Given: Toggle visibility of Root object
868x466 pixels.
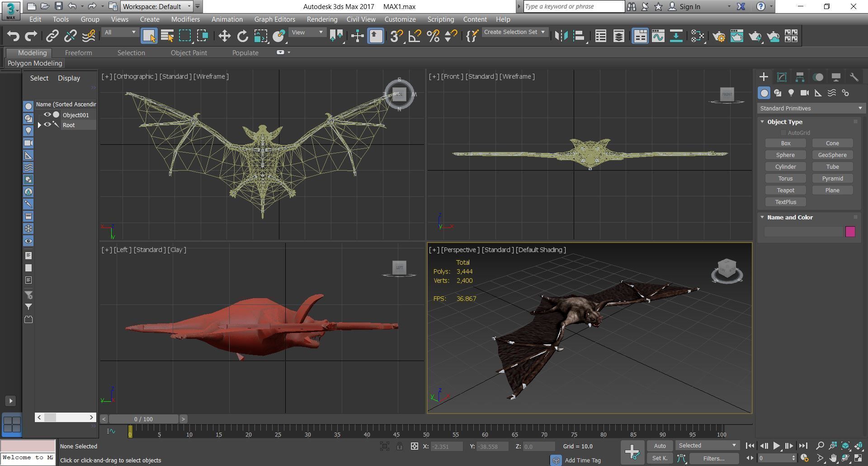Looking at the screenshot, I should tap(47, 125).
